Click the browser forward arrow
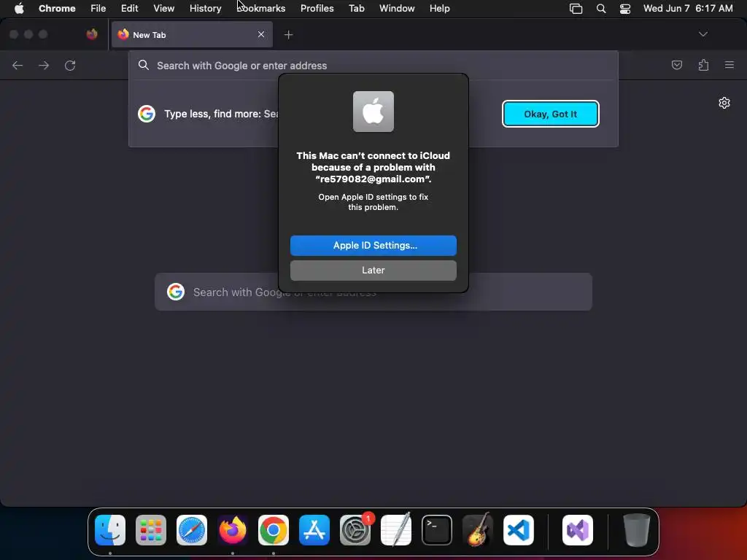 (x=44, y=65)
